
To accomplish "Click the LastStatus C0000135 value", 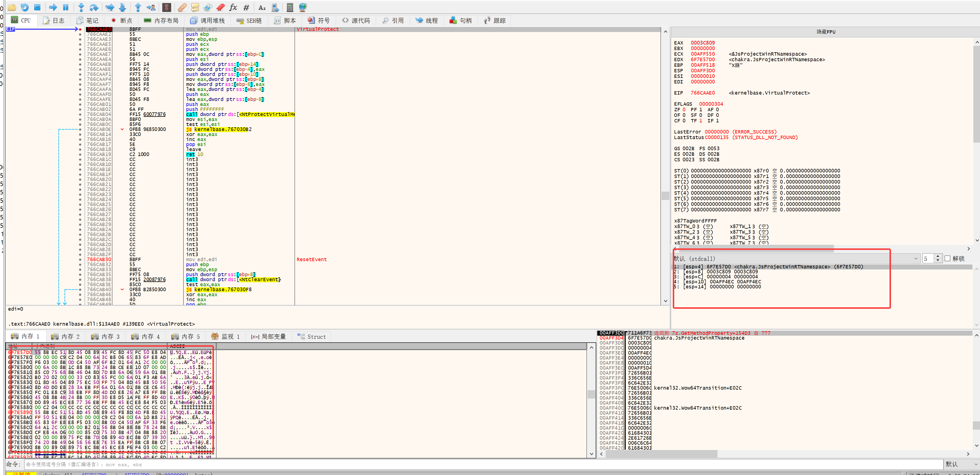I will (x=716, y=138).
